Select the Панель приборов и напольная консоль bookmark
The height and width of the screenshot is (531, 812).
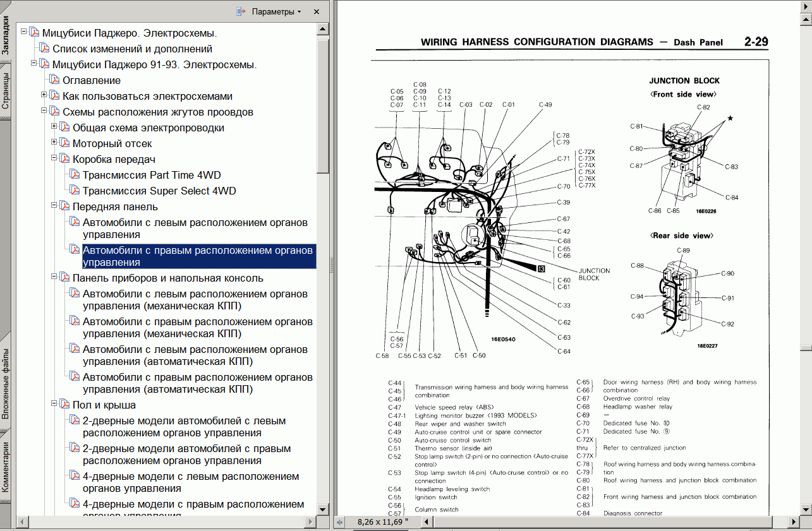(167, 278)
